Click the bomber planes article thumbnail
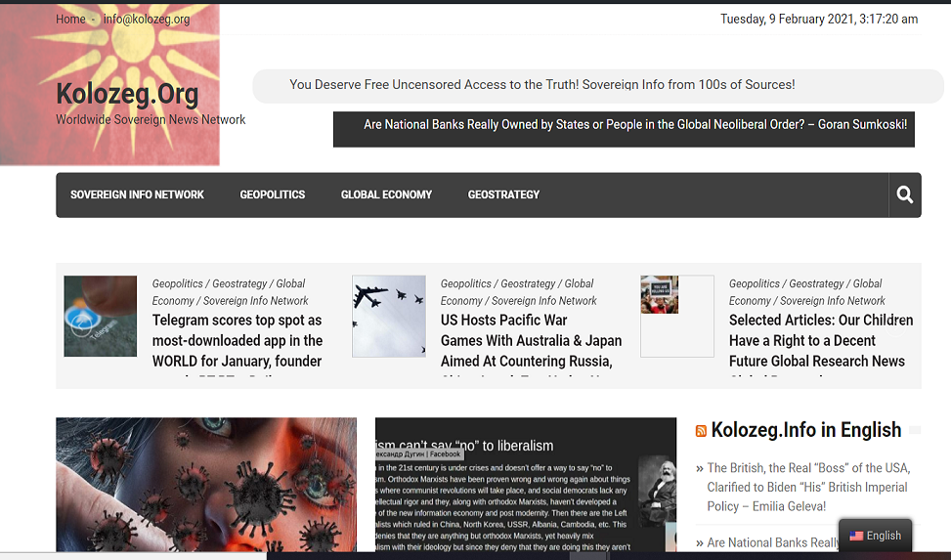Viewport: 951px width, 560px height. point(388,316)
